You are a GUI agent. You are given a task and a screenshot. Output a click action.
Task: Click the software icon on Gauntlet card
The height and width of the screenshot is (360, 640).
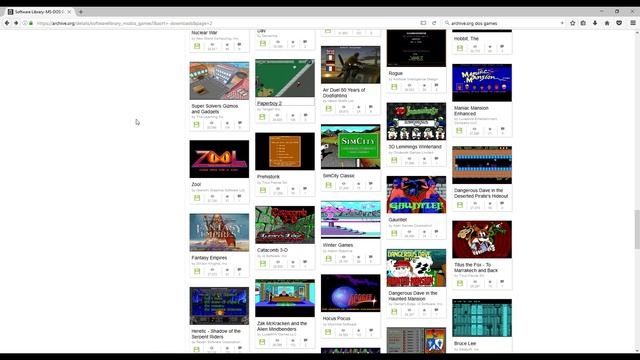394,233
